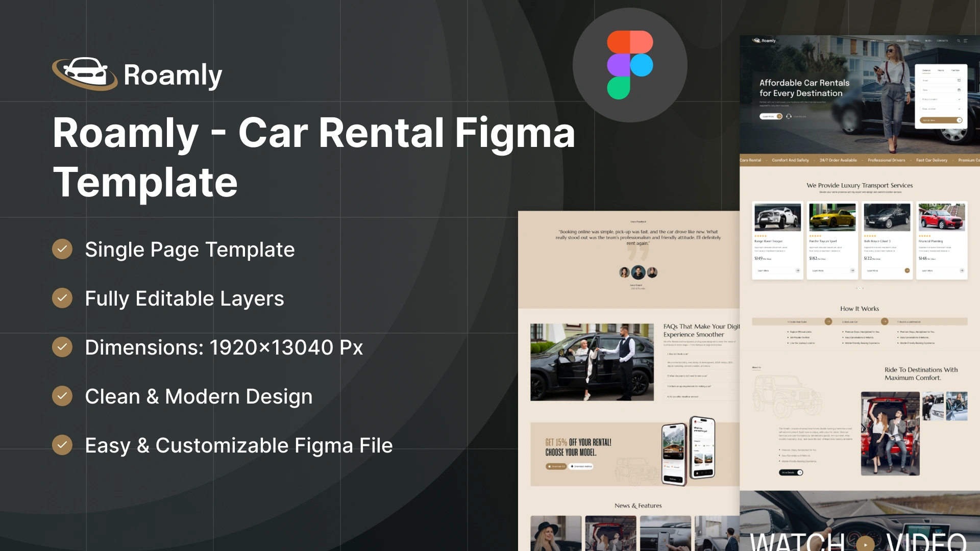980x551 pixels.
Task: Open the Drop Location dropdown
Action: point(941,109)
